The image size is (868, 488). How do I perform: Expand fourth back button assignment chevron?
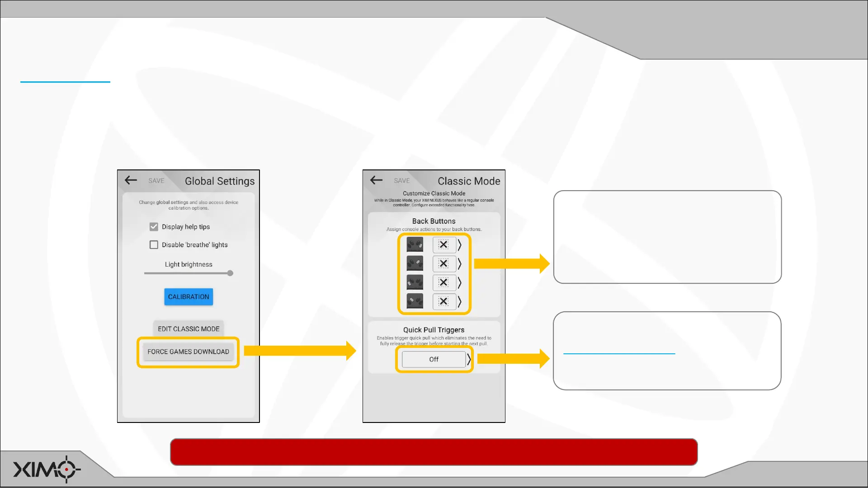point(459,301)
